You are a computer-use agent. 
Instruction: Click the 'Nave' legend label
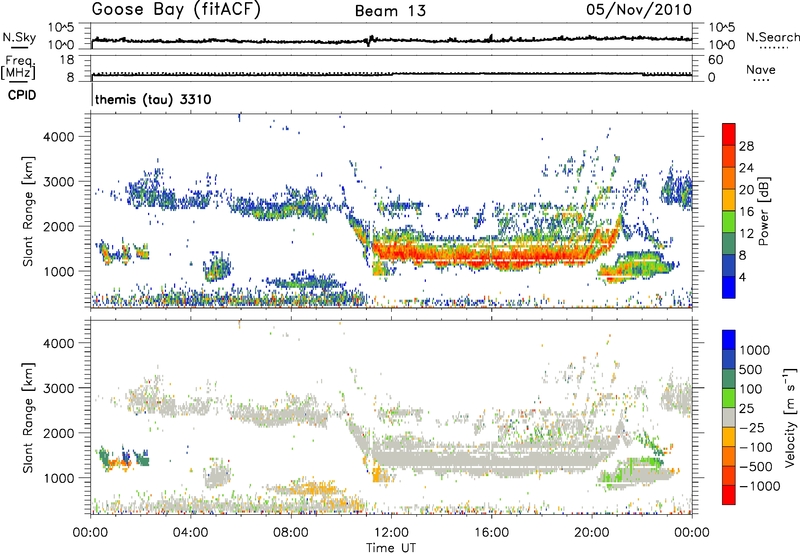761,70
